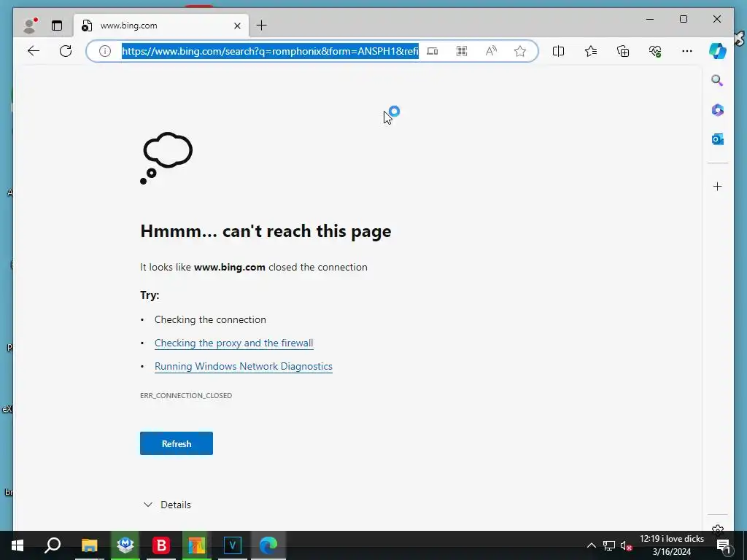The image size is (747, 560).
Task: Open Outlook in the sidebar
Action: [718, 139]
